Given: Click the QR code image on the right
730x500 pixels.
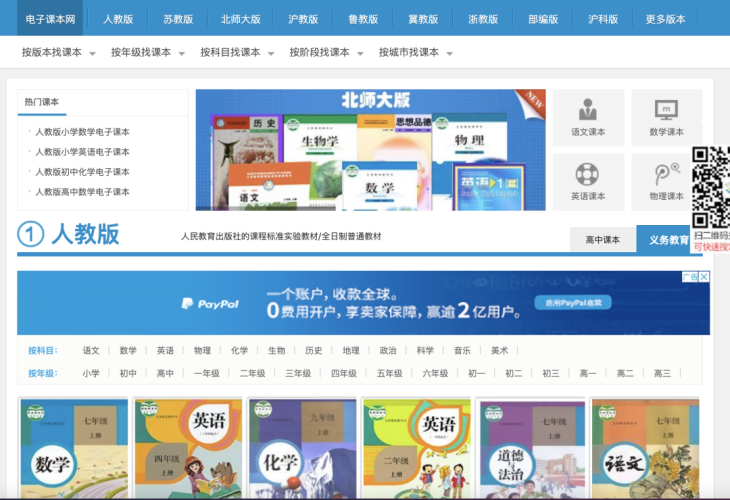Looking at the screenshot, I should click(711, 187).
